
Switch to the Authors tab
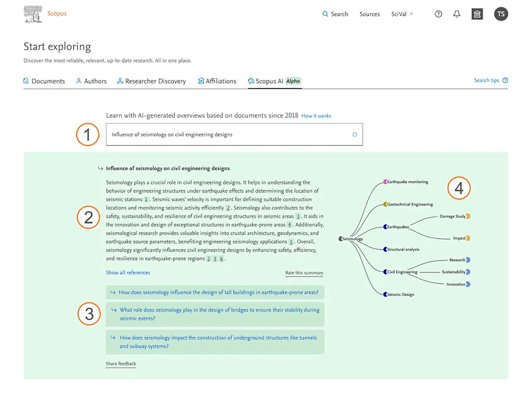91,81
